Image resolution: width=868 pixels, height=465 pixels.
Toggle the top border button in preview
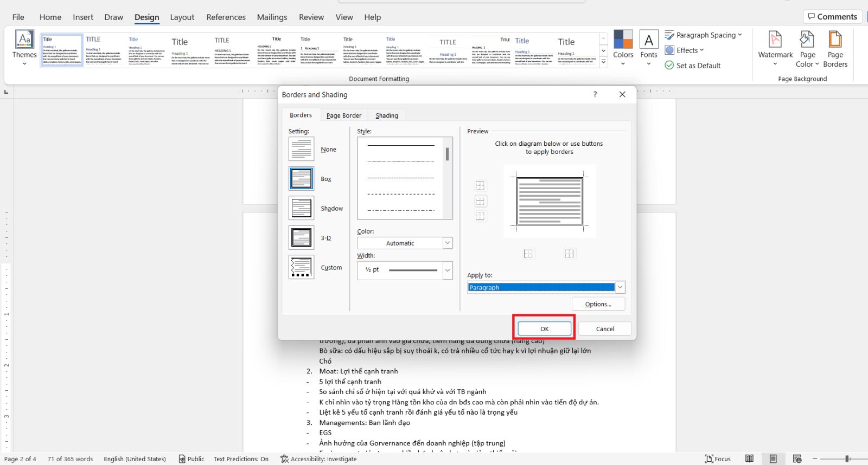coord(480,185)
